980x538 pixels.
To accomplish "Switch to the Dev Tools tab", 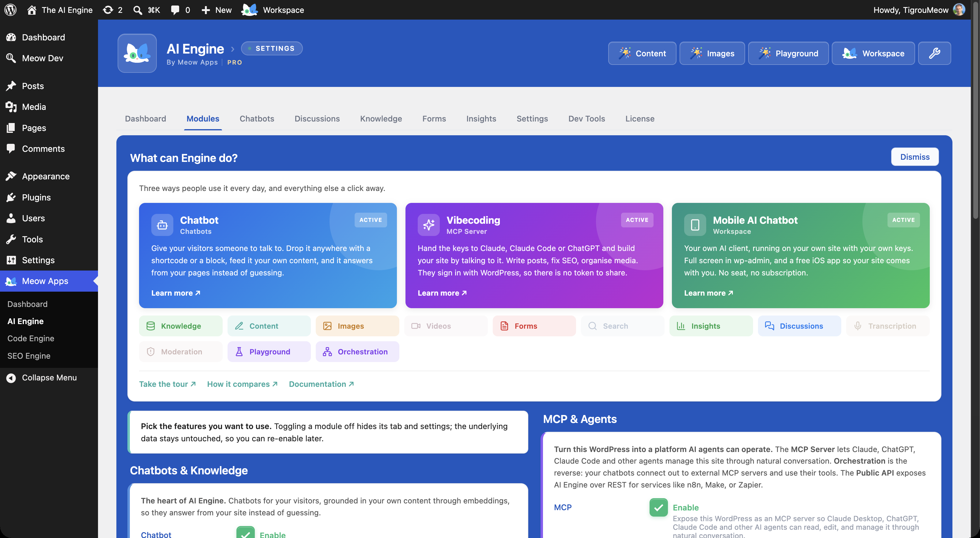I will coord(587,119).
